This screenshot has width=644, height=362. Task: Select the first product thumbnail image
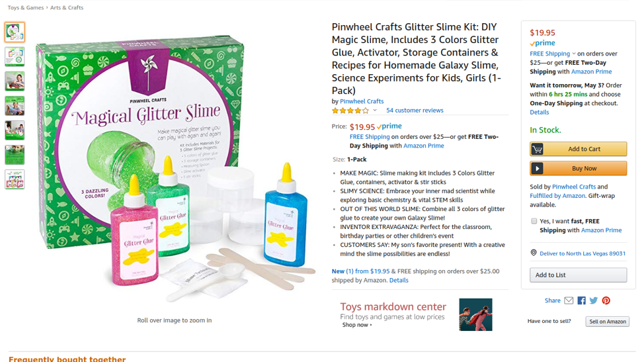[x=15, y=32]
